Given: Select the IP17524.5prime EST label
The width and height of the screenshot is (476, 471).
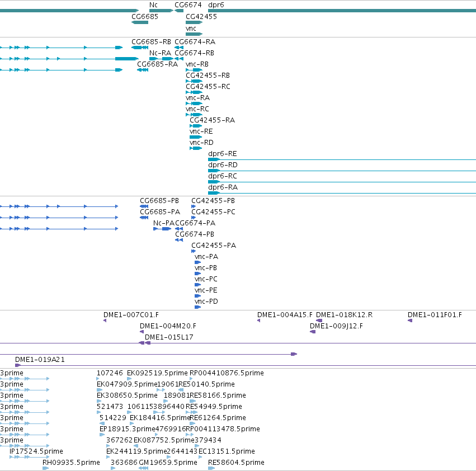Looking at the screenshot, I should pos(36,451).
